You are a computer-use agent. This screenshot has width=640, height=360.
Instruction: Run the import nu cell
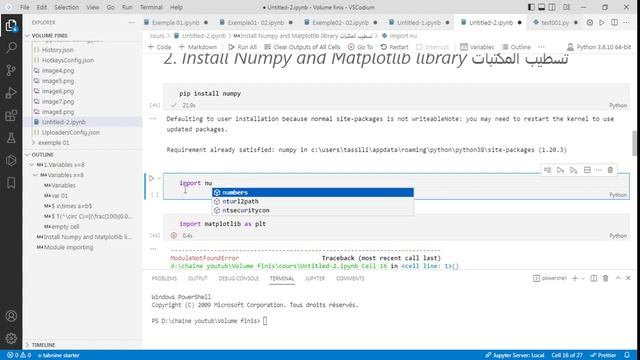pyautogui.click(x=151, y=178)
